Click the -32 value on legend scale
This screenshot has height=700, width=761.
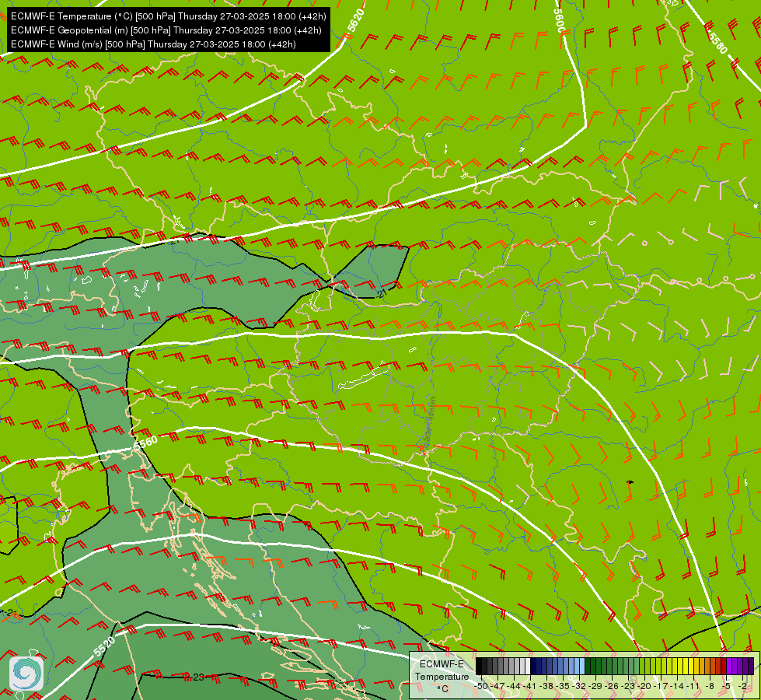point(579,686)
